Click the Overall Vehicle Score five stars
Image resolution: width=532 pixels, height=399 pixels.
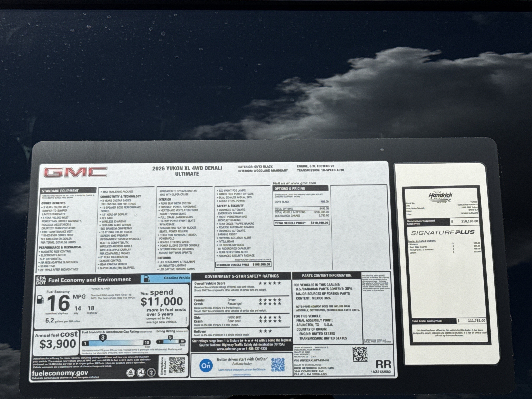[x=270, y=283]
